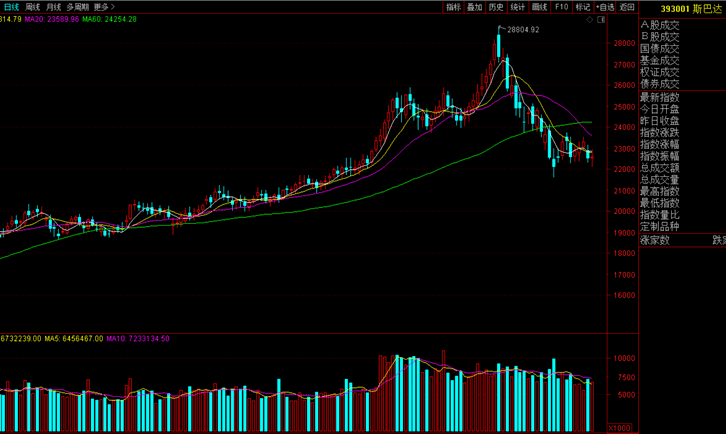Screen dimensions: 726x434
Task: Open the 多周期 multi-period view
Action: click(x=77, y=7)
